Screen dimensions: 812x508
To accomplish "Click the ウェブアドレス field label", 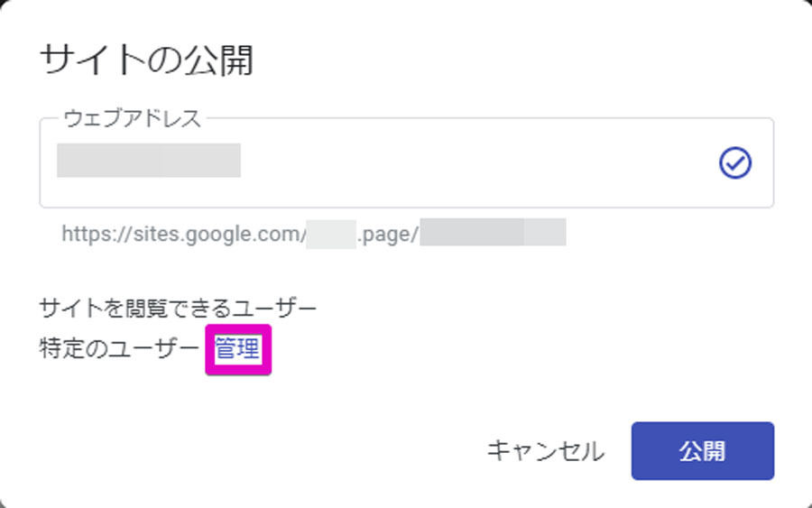I will click(x=132, y=118).
